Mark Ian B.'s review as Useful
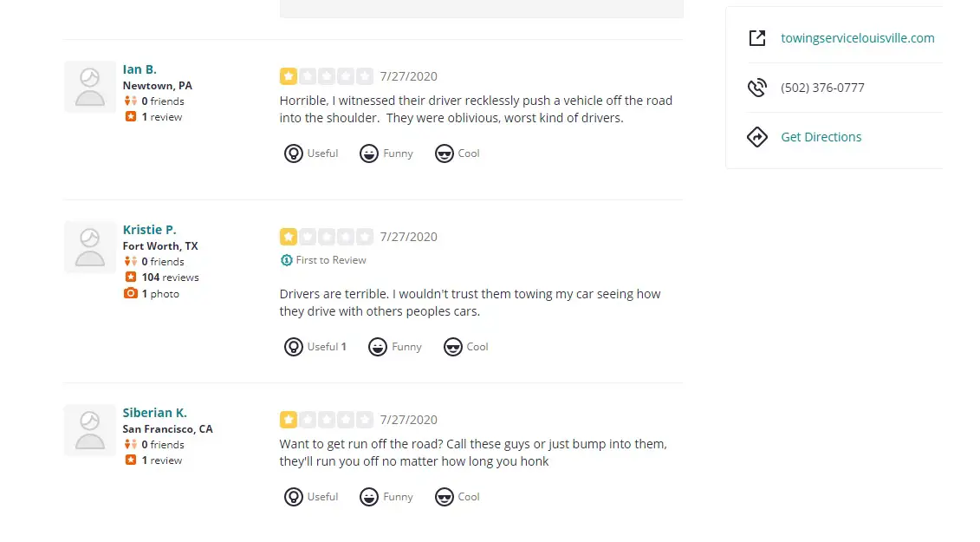980x542 pixels. click(310, 153)
